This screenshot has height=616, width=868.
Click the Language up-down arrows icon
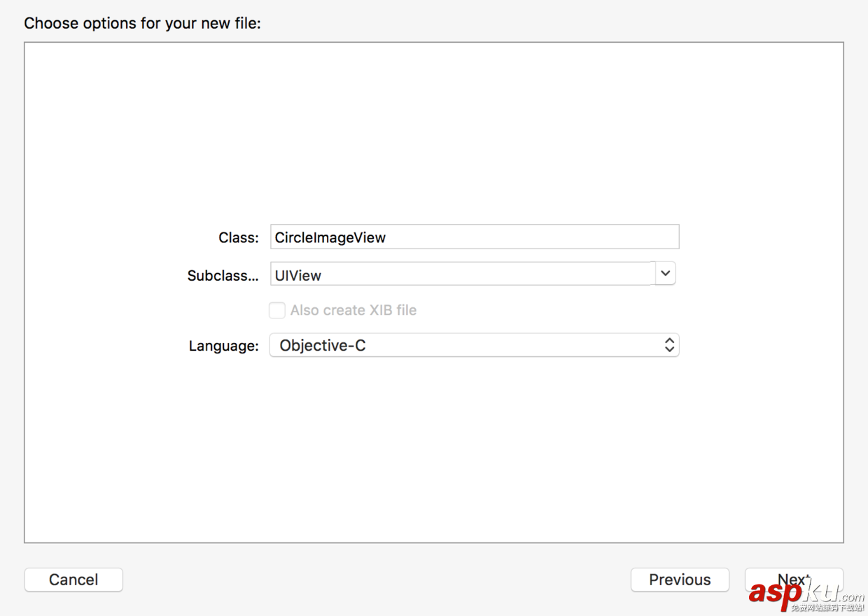tap(669, 345)
